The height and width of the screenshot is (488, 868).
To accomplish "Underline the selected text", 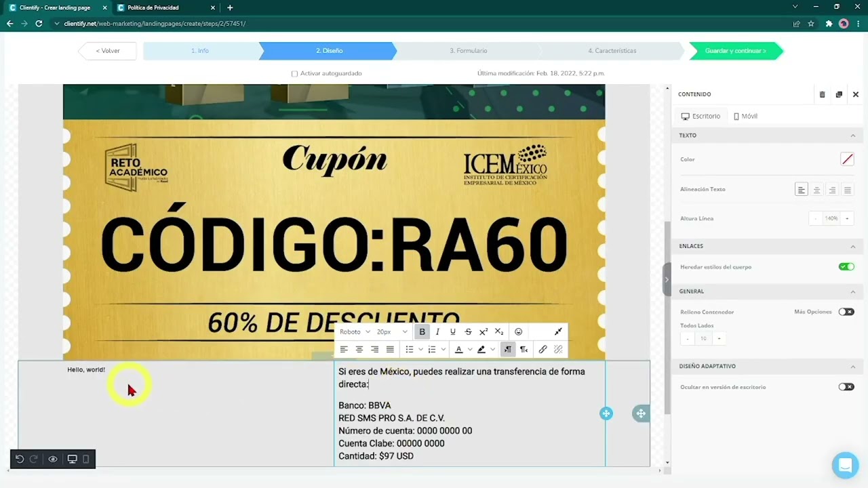I will coord(453,332).
